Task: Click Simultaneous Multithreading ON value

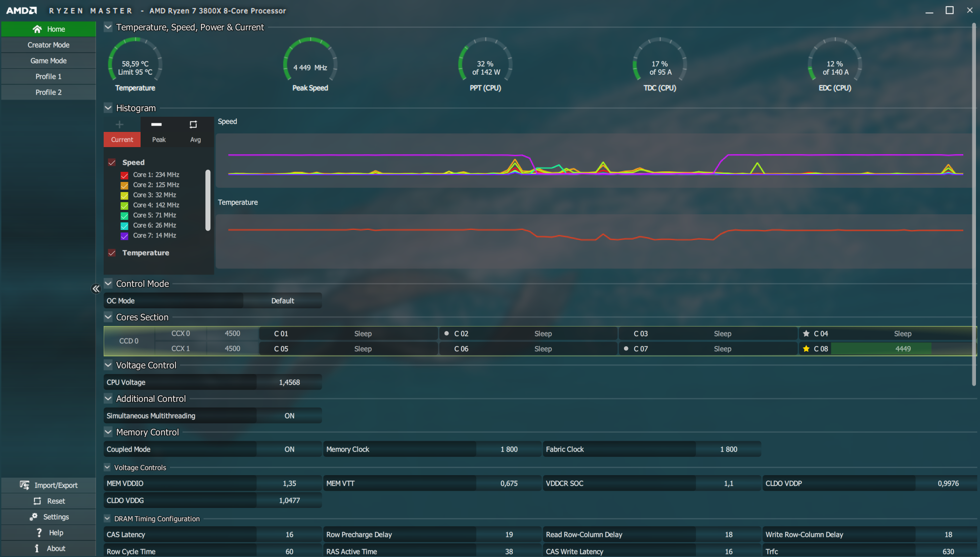Action: pyautogui.click(x=289, y=415)
